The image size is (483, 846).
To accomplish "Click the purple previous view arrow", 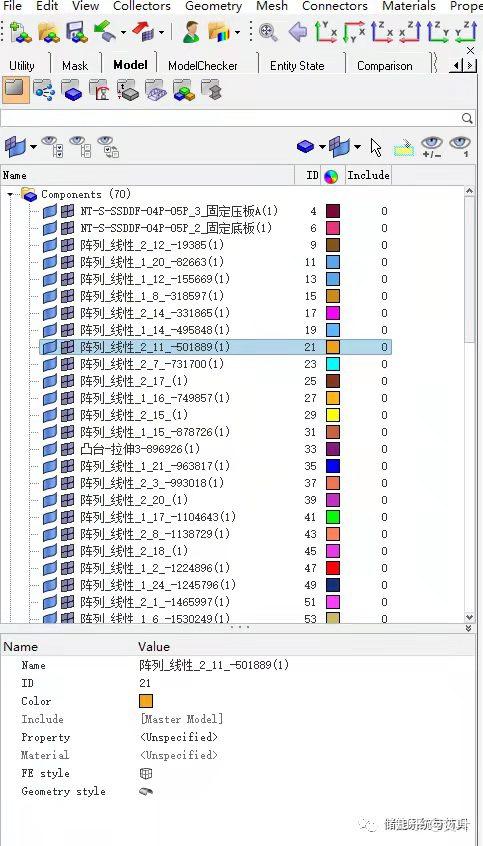I will 298,32.
